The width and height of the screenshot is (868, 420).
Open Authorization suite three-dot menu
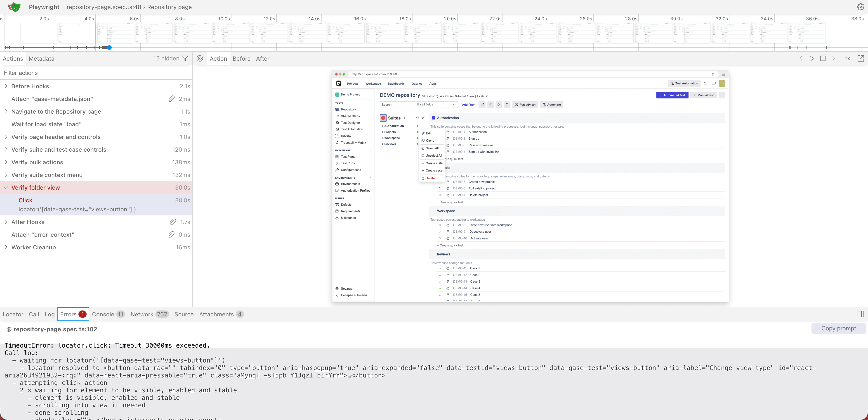pyautogui.click(x=422, y=126)
